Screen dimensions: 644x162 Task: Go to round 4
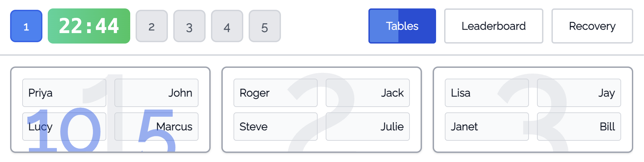point(227,26)
